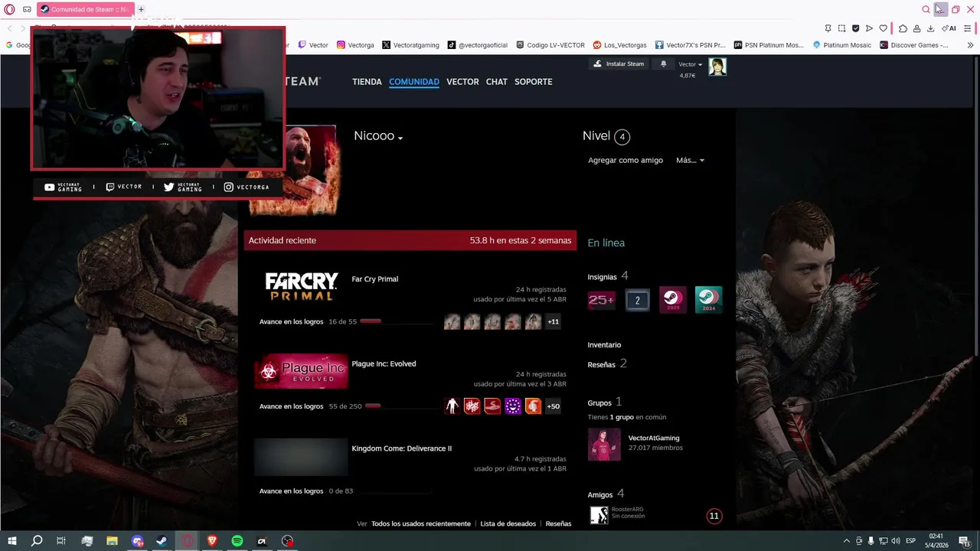This screenshot has width=980, height=551.
Task: Open the SOPORTE menu
Action: pos(534,82)
